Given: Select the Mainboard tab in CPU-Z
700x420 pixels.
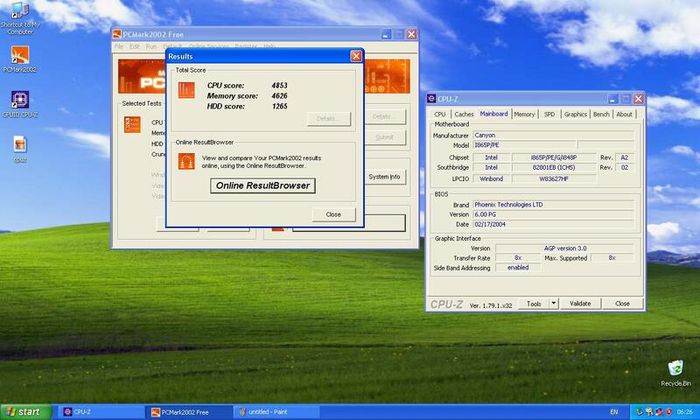Looking at the screenshot, I should [x=494, y=114].
